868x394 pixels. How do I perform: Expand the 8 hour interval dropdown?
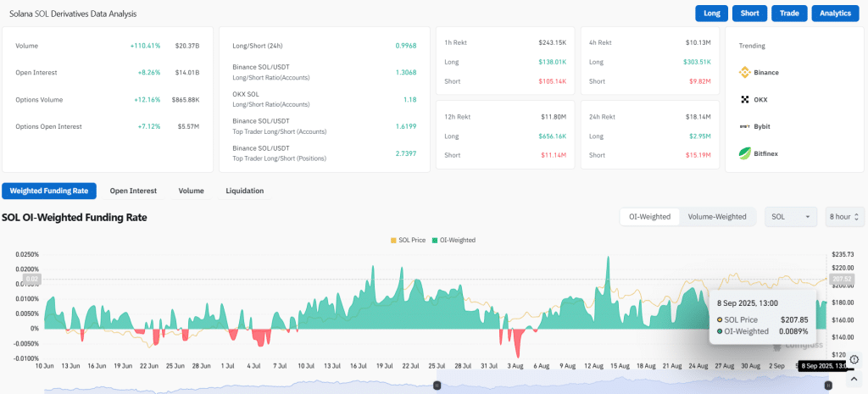tap(844, 217)
